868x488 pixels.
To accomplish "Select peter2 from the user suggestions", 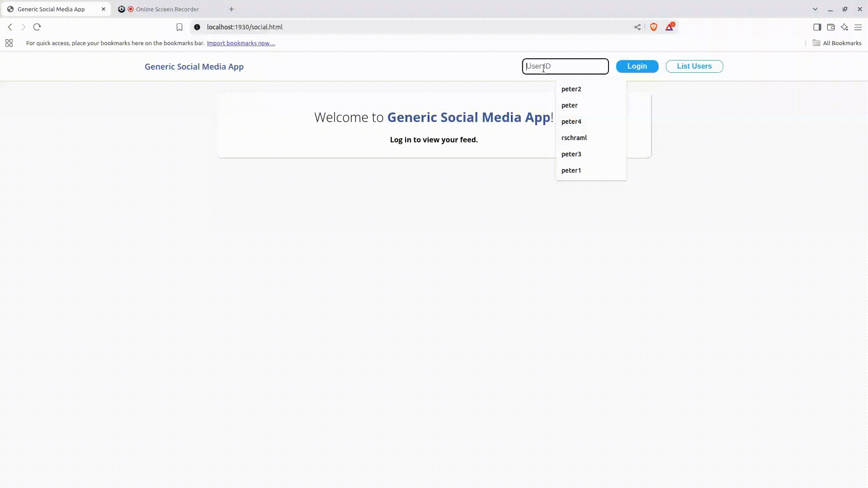I will (571, 89).
